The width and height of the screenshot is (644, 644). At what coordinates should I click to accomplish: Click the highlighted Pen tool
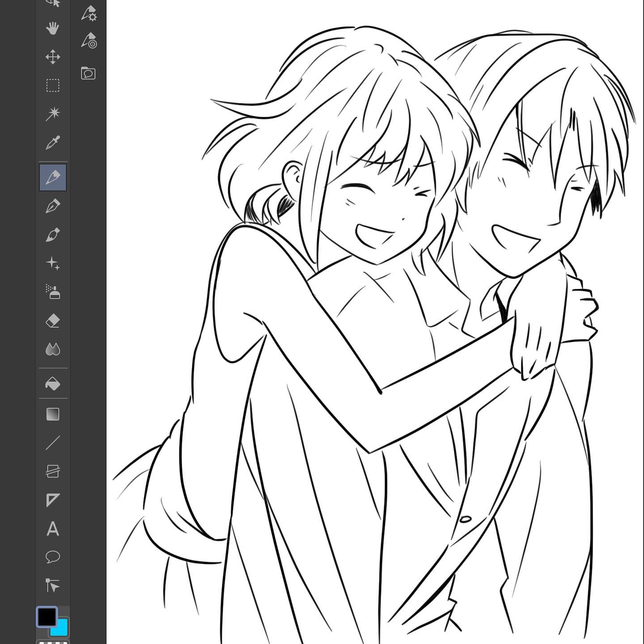pos(53,178)
